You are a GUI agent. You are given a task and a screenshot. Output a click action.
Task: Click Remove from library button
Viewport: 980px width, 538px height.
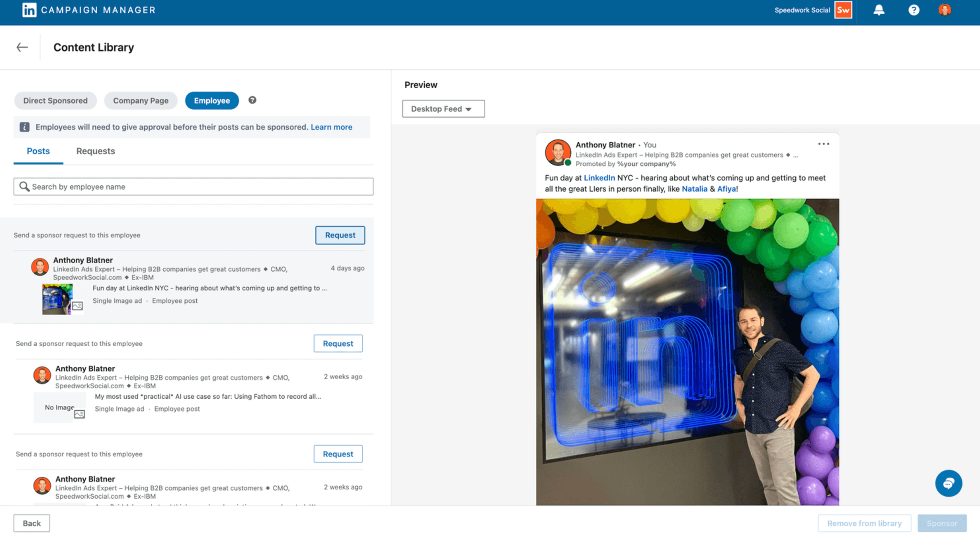864,523
